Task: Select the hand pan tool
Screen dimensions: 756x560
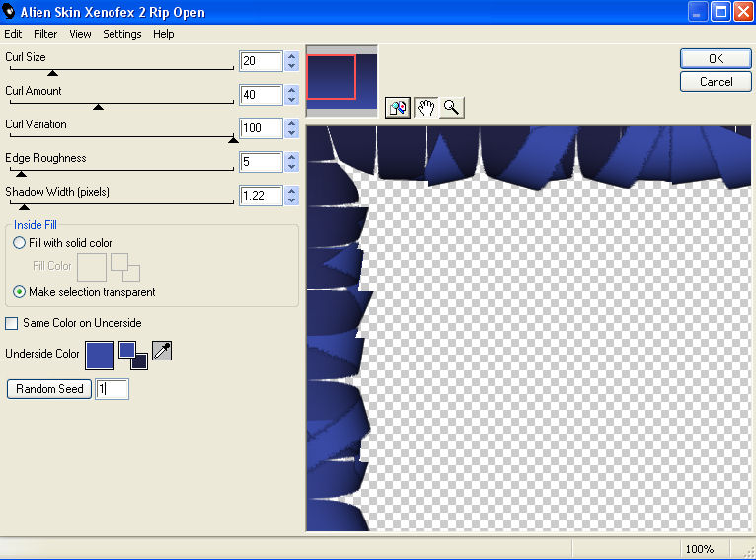Action: pos(426,108)
